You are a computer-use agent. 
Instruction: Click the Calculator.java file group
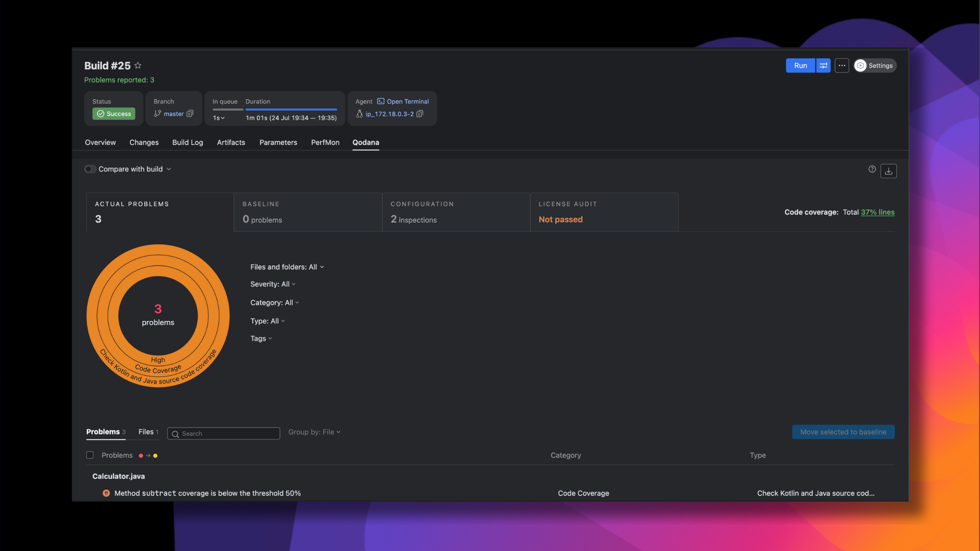[119, 476]
